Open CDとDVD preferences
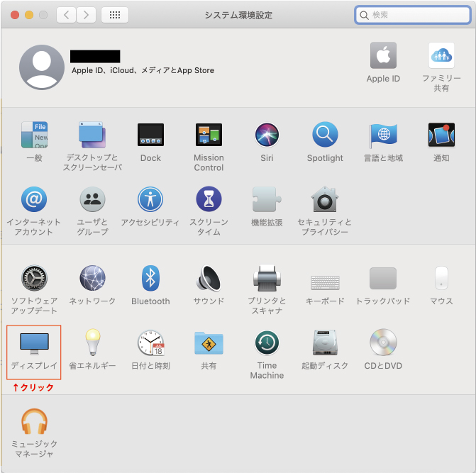This screenshot has width=476, height=473. click(x=383, y=343)
